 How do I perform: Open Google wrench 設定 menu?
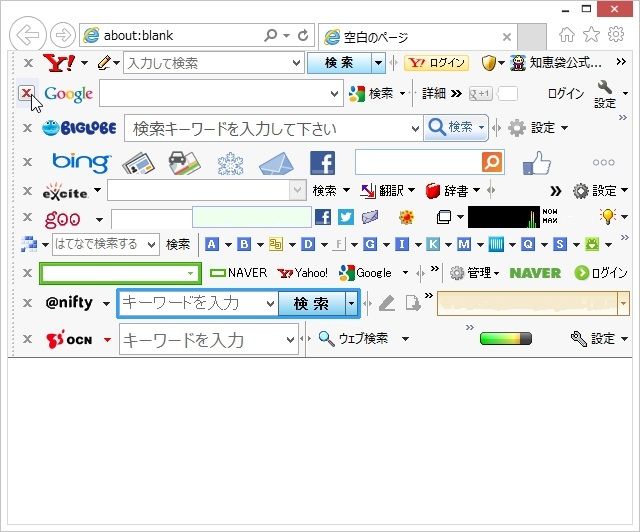[605, 94]
